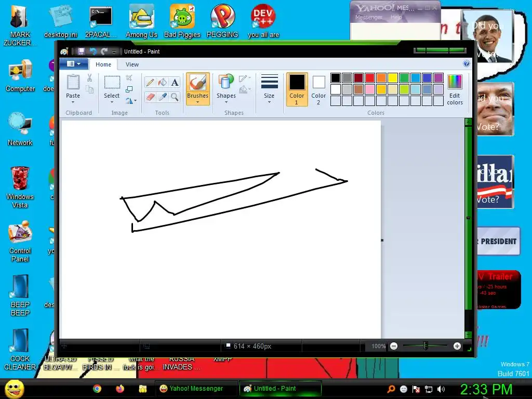Click the Save icon in quick access toolbar
The image size is (532, 399).
point(81,51)
